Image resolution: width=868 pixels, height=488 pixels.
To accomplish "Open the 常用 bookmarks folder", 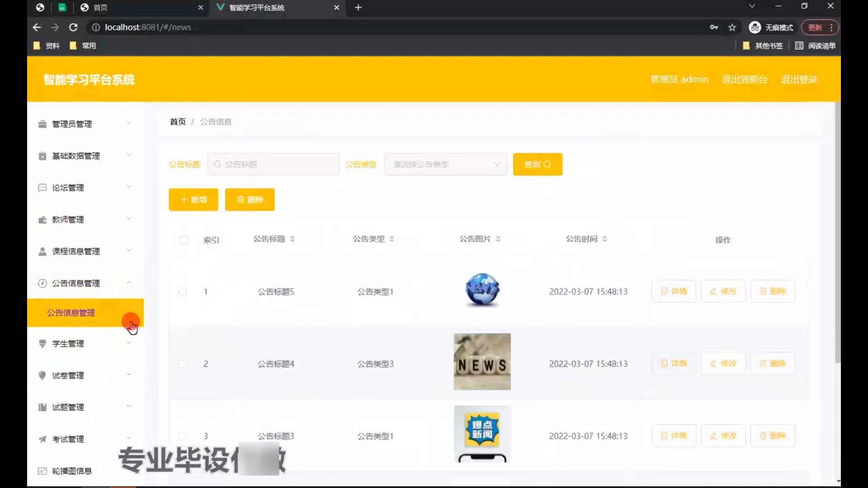I will pos(83,46).
